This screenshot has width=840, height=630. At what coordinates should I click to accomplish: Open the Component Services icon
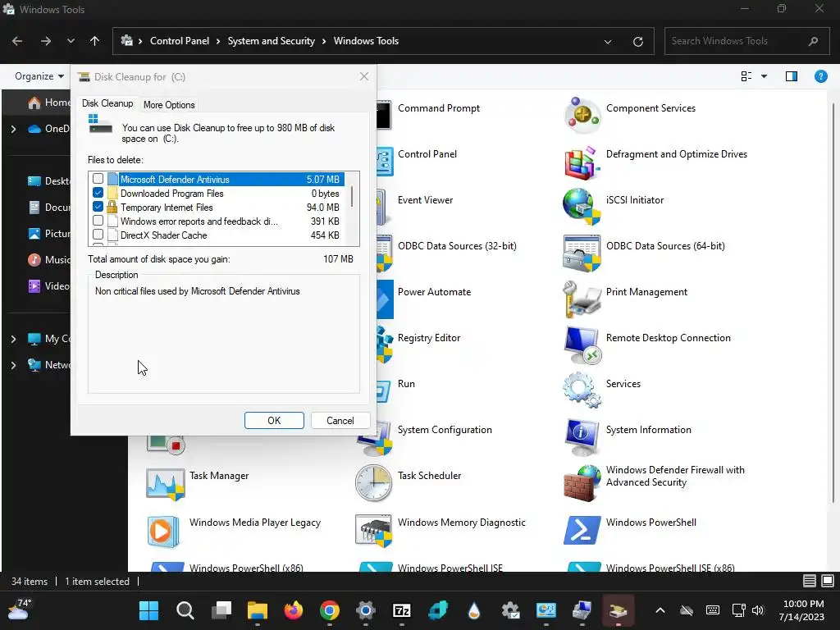pyautogui.click(x=582, y=115)
